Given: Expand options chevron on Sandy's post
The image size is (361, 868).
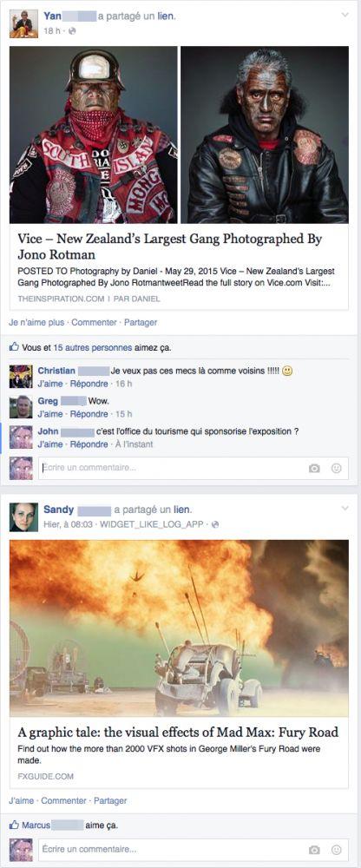Looking at the screenshot, I should [x=345, y=508].
